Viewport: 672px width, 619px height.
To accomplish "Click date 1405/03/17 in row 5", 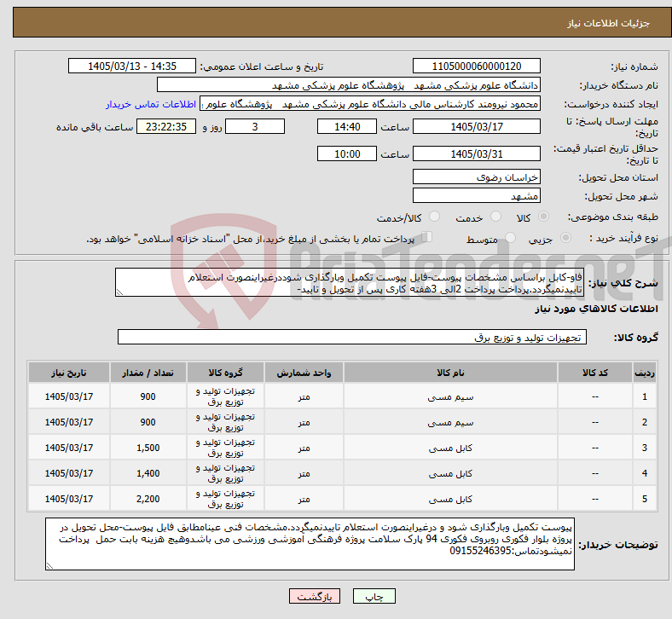I will pos(68,499).
